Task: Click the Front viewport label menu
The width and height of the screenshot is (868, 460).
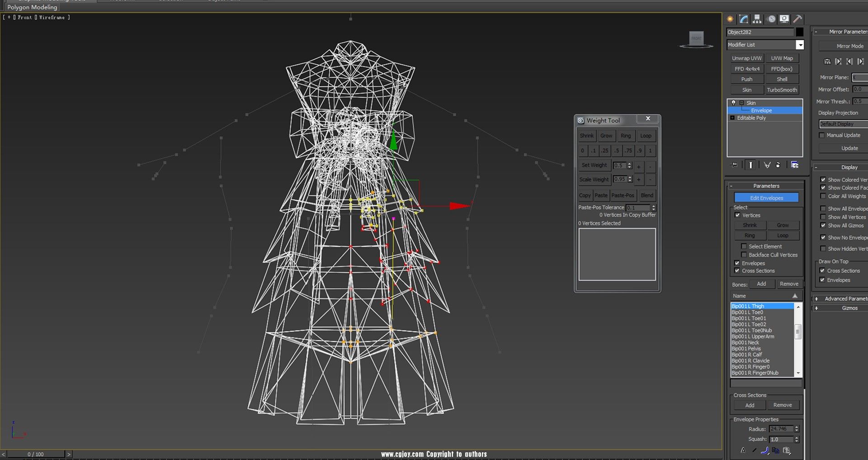Action: click(x=25, y=17)
